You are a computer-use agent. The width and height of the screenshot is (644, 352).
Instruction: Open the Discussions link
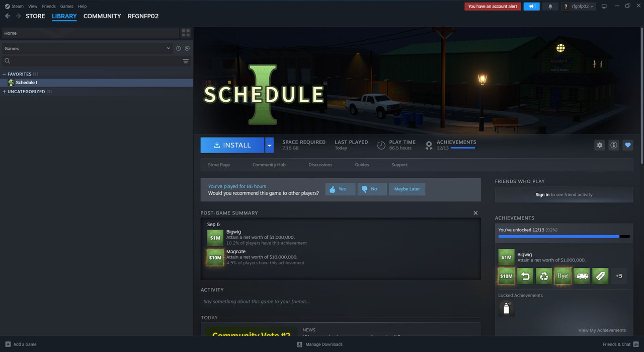point(320,165)
